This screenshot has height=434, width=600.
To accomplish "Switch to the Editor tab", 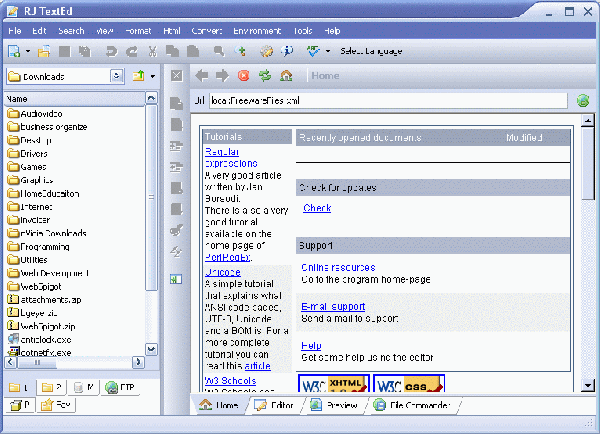I will pos(273,406).
